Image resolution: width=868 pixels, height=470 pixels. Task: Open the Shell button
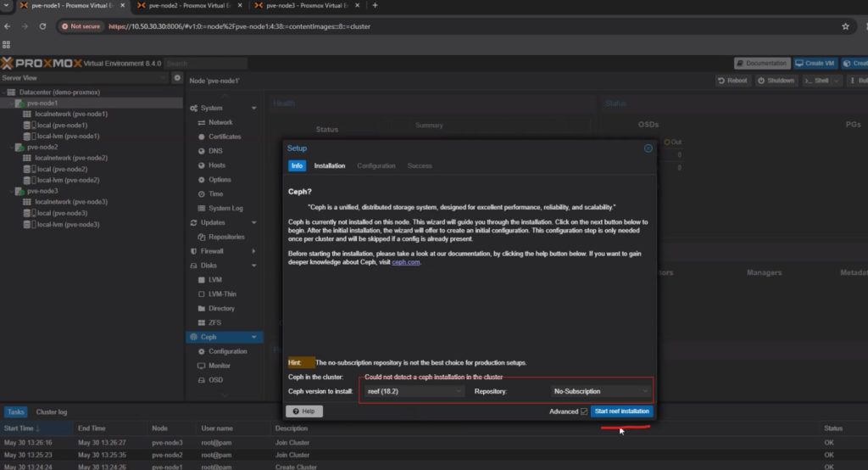pos(816,81)
